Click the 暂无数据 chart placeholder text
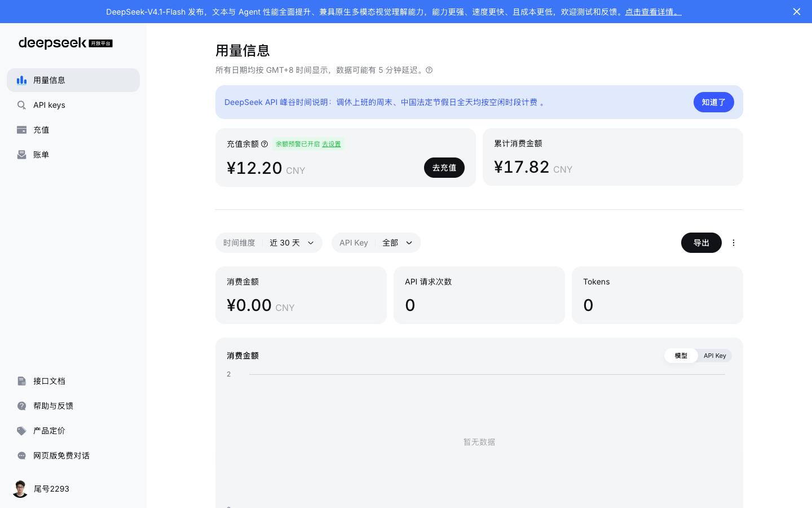The height and width of the screenshot is (508, 812). coord(479,442)
